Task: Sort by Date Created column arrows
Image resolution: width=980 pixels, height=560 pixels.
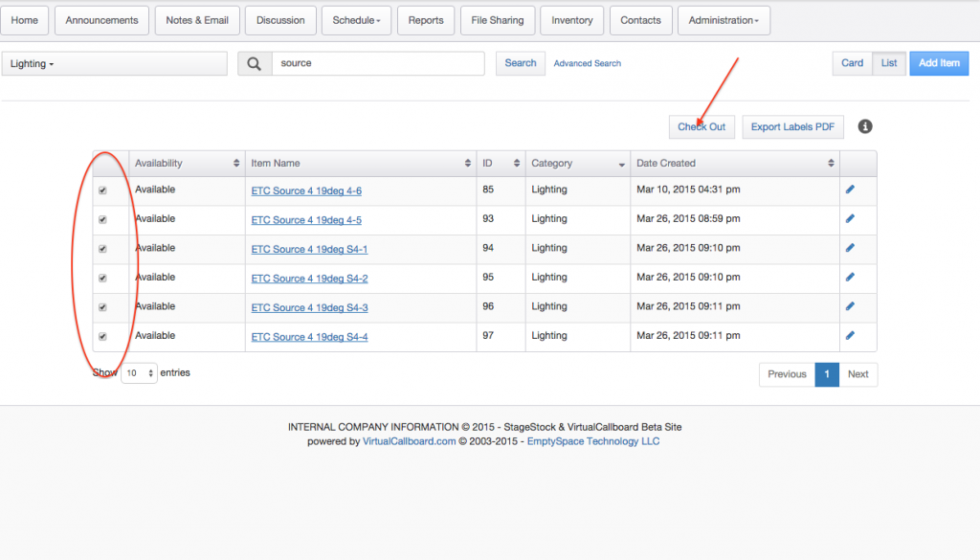Action: [831, 163]
